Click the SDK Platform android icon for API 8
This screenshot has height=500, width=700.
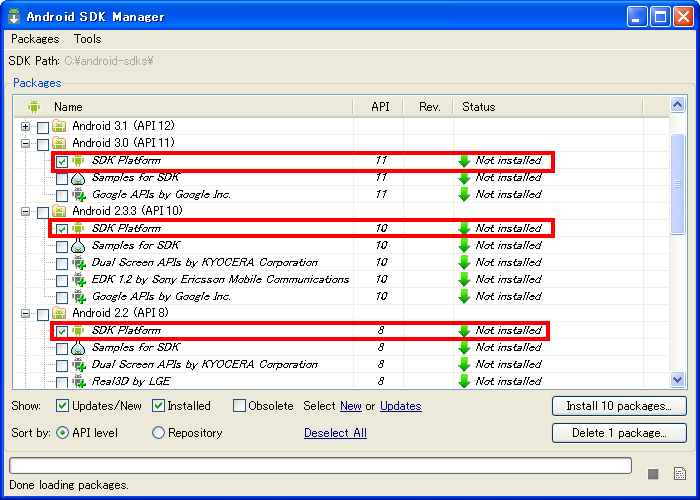coord(78,330)
